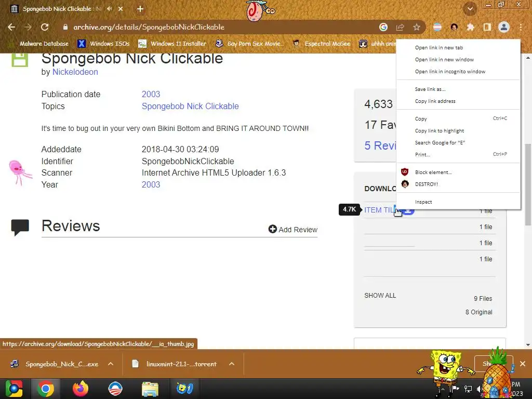Click the Start button on taskbar
This screenshot has width=532, height=399.
pyautogui.click(x=14, y=389)
